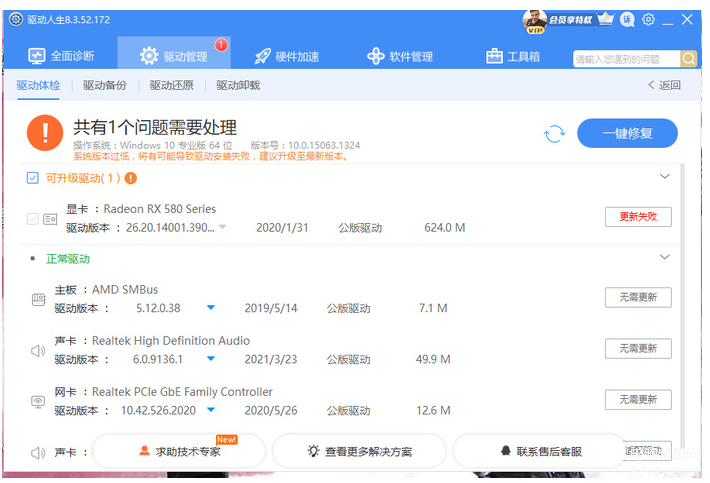This screenshot has width=710, height=483.
Task: Click 求助技术专家 button
Action: click(179, 451)
